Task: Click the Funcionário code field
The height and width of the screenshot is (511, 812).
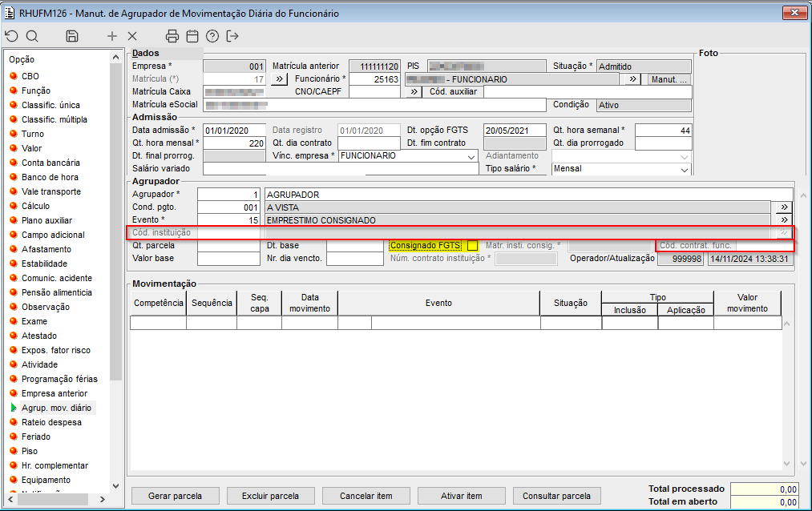Action: 374,79
